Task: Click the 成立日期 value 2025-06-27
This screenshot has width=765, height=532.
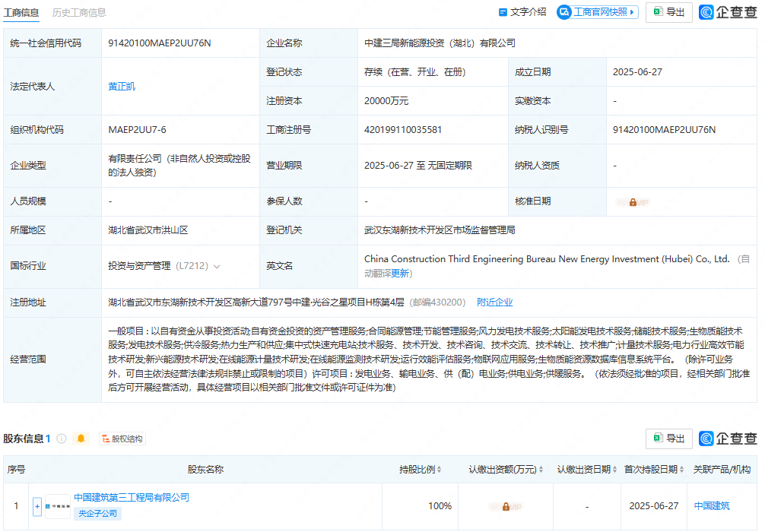Action: coord(637,72)
